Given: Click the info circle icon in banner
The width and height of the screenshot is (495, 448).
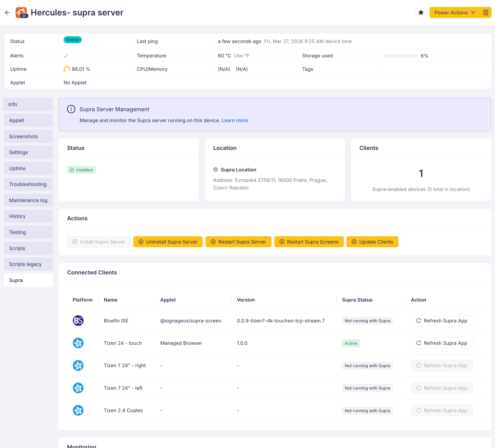Looking at the screenshot, I should coord(71,109).
